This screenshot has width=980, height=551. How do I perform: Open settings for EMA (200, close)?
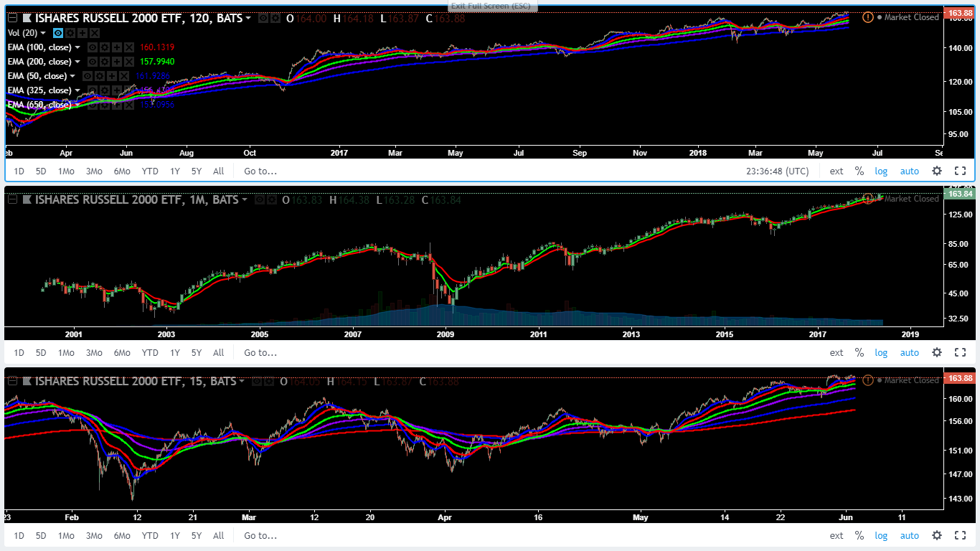pyautogui.click(x=104, y=62)
